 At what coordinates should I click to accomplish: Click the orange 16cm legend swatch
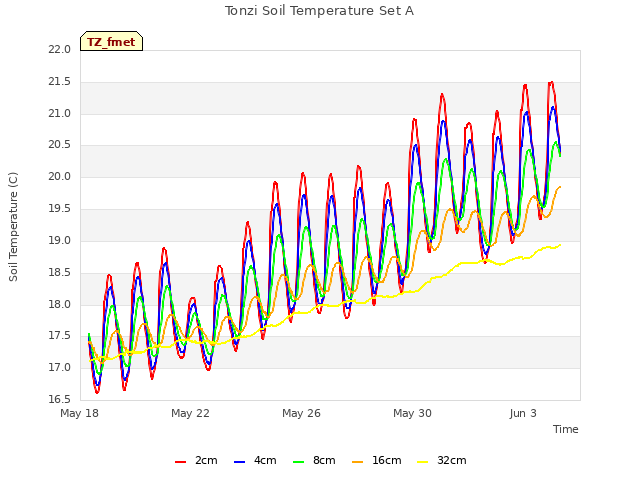[358, 462]
